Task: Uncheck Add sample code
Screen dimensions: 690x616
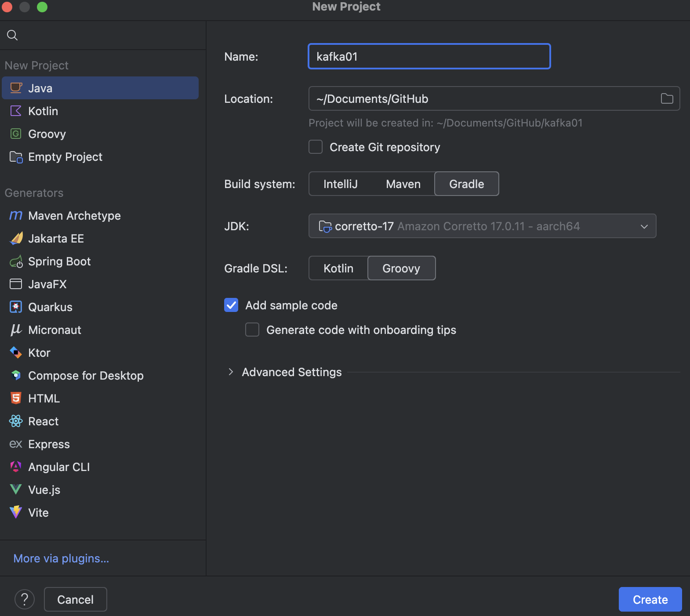Action: click(x=231, y=305)
